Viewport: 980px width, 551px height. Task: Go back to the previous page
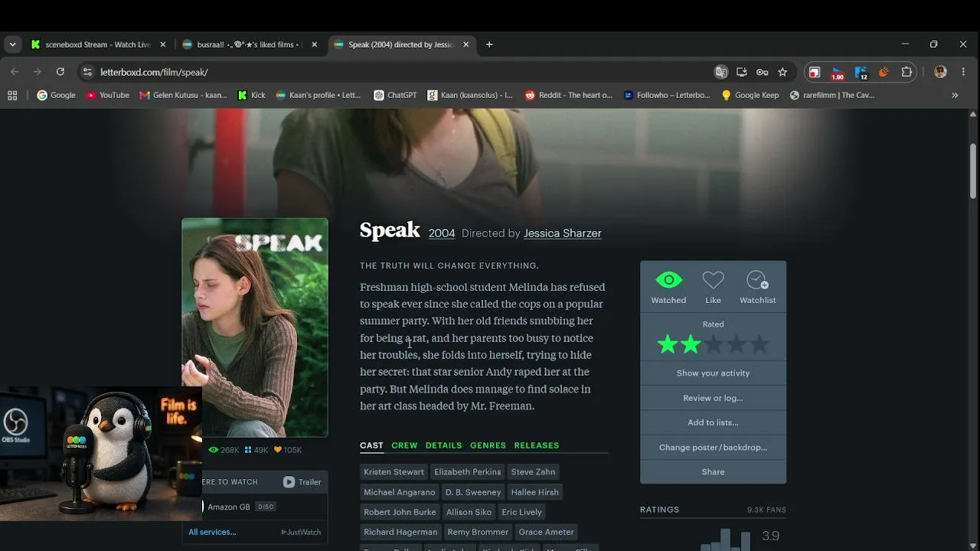pos(15,72)
